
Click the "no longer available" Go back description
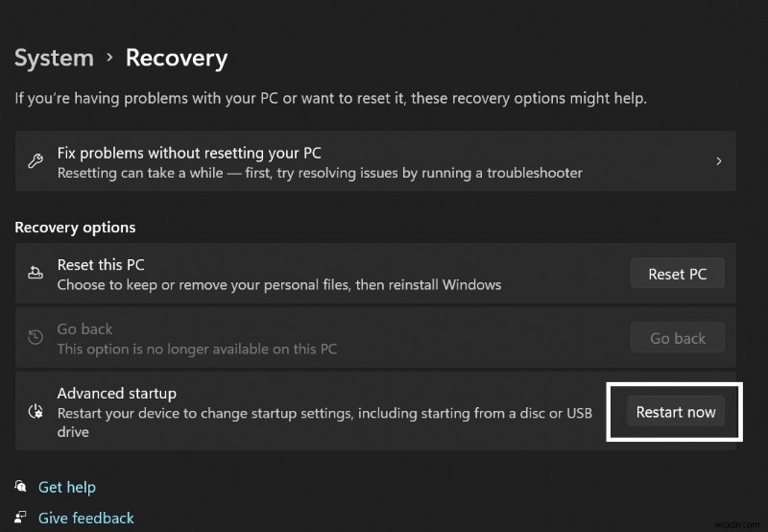coord(197,349)
